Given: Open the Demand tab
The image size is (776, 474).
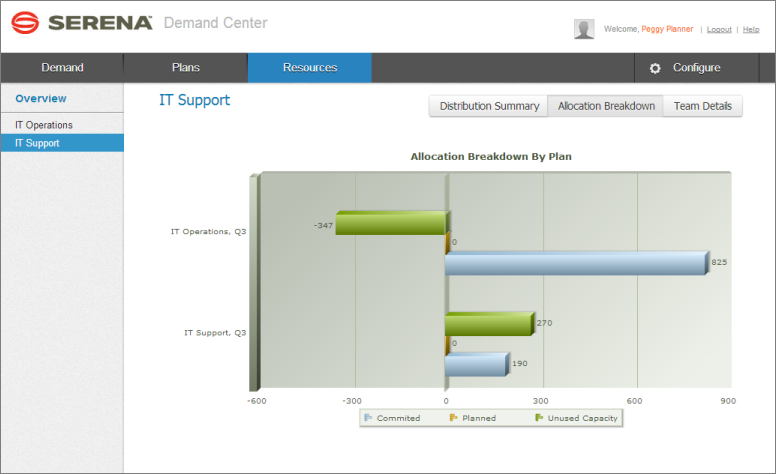Looking at the screenshot, I should 62,68.
